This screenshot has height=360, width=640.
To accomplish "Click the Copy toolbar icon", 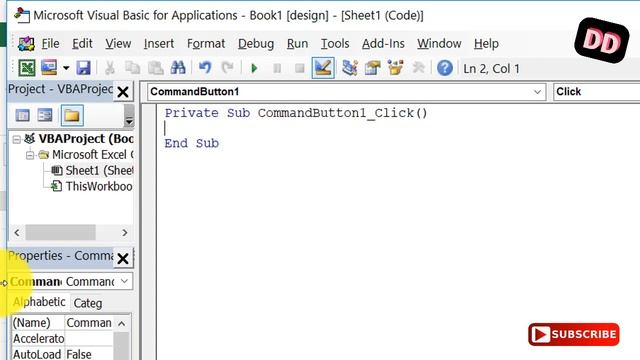I will tap(132, 68).
